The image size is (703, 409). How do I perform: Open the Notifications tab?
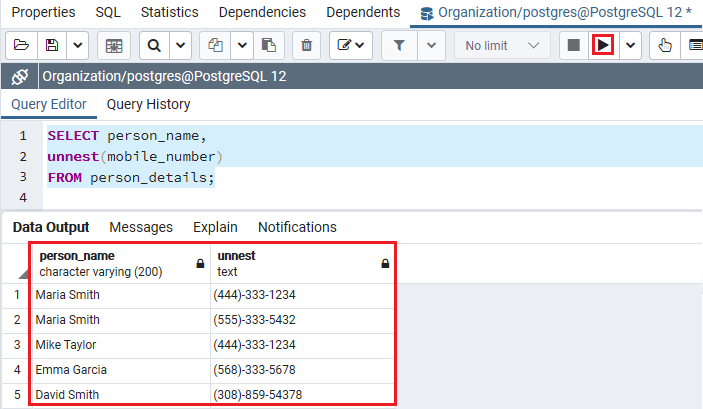(297, 227)
